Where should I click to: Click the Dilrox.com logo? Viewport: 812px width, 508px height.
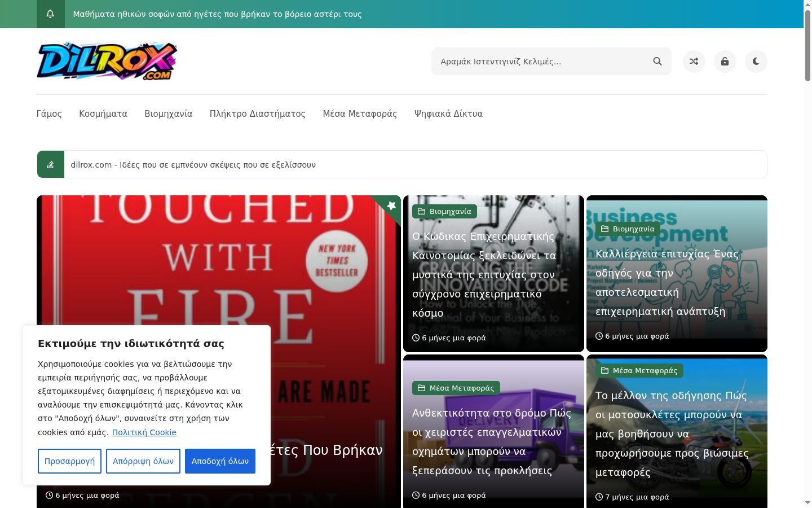[107, 61]
